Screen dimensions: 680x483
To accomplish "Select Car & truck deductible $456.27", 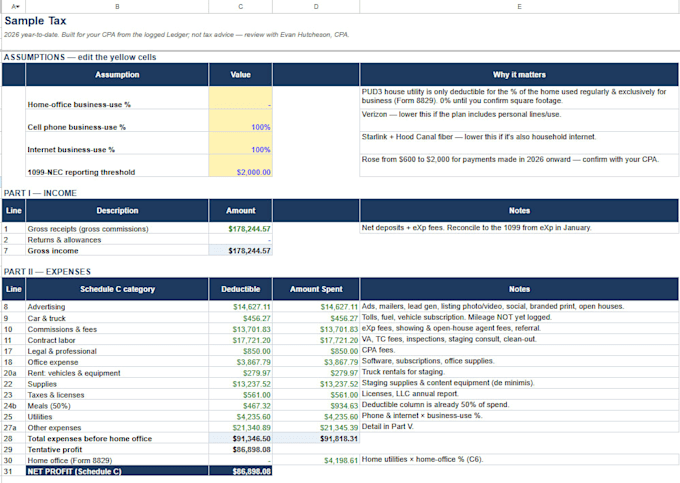I will click(241, 318).
